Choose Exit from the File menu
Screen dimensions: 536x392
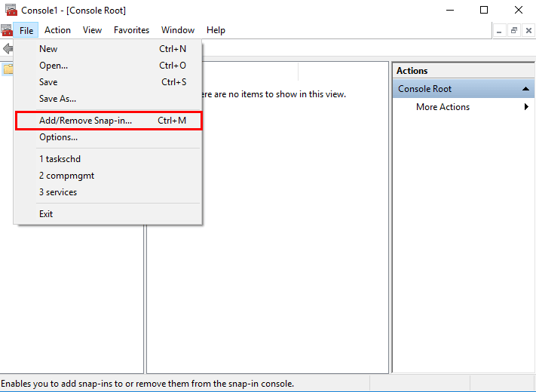[x=109, y=214]
